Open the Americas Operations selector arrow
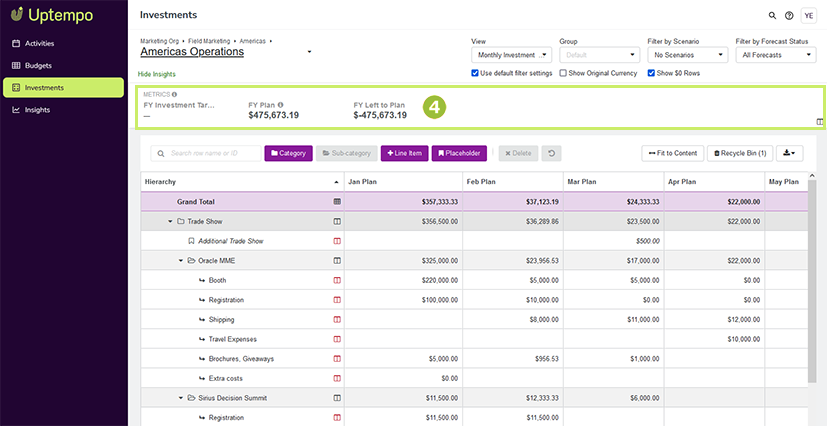The width and height of the screenshot is (827, 426). (310, 52)
